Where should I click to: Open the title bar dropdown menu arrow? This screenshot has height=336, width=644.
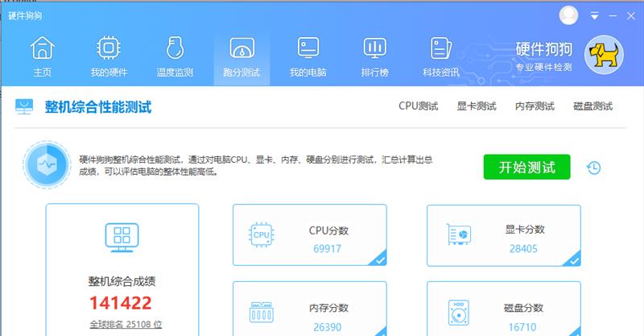click(594, 16)
